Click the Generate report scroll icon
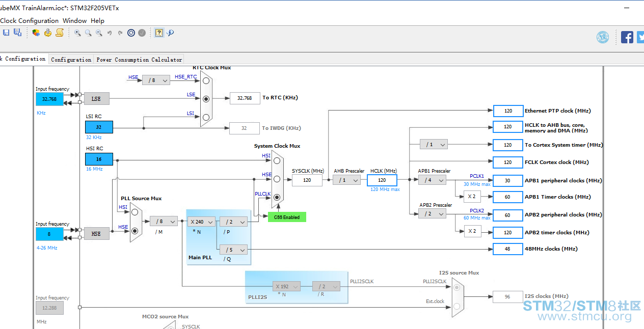 tap(60, 33)
